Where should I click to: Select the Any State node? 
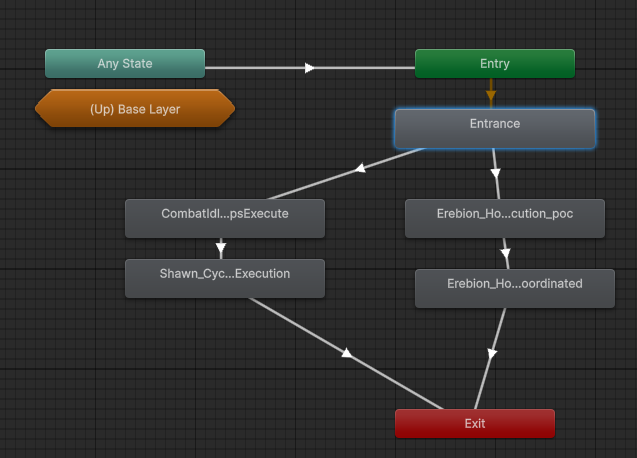125,64
